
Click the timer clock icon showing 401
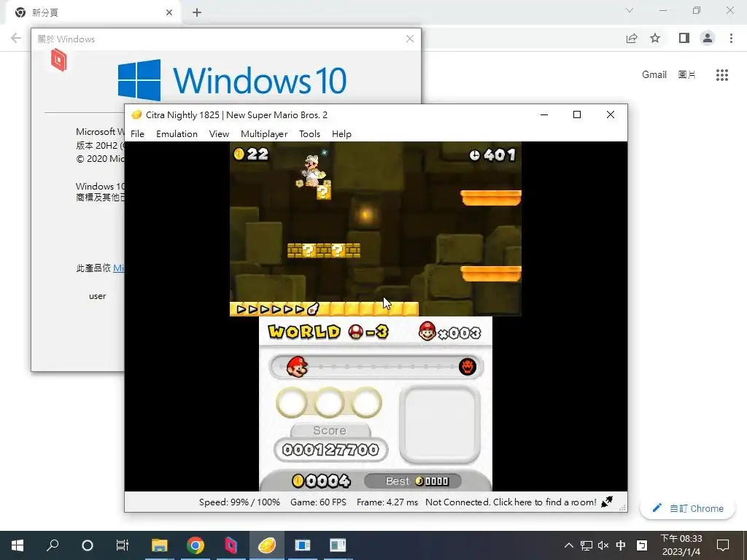[474, 155]
